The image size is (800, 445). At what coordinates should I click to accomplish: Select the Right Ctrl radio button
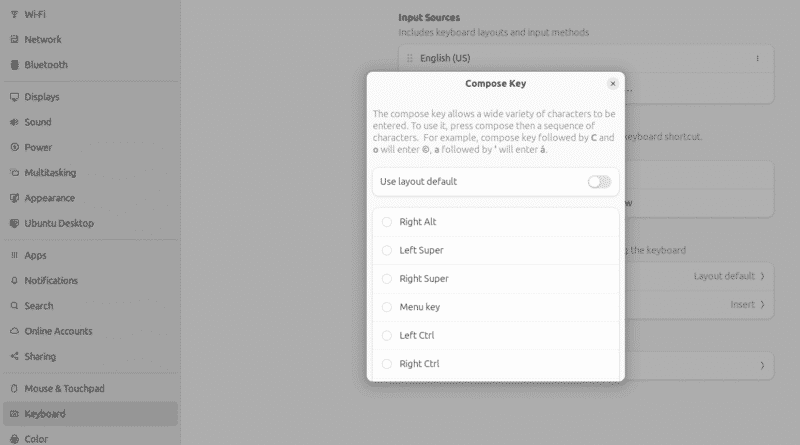coord(387,364)
